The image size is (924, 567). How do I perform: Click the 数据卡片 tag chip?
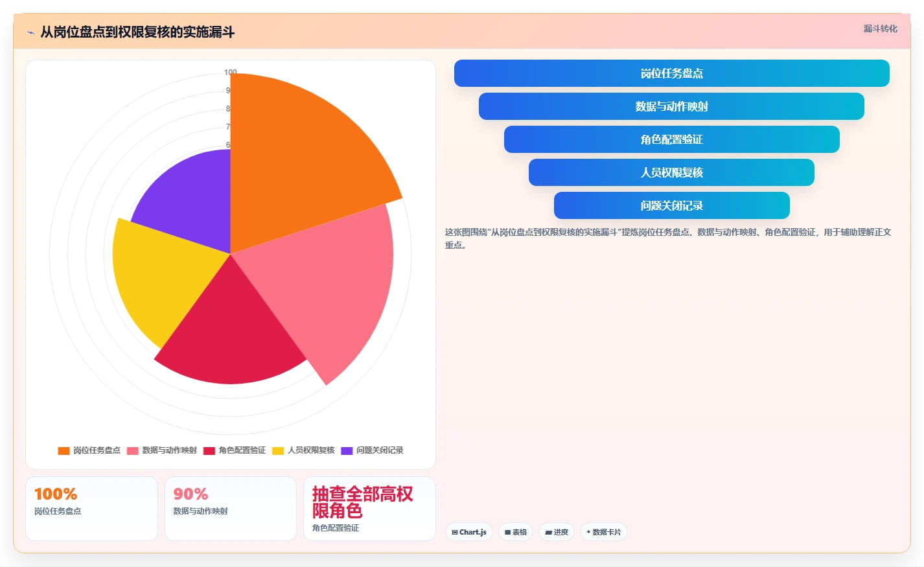pos(604,532)
